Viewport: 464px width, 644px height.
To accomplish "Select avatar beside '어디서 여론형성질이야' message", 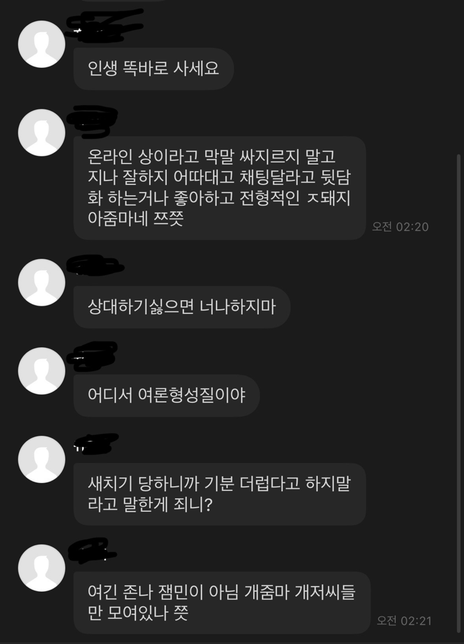I will (x=41, y=371).
